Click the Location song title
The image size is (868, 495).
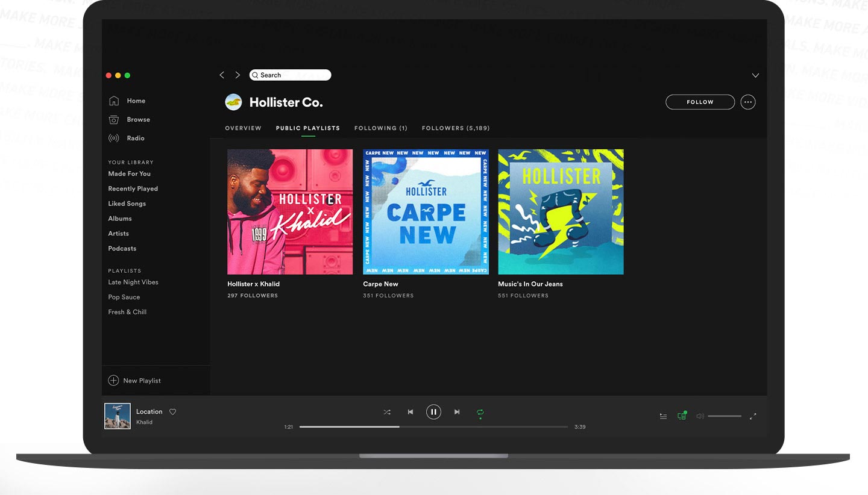pos(149,412)
